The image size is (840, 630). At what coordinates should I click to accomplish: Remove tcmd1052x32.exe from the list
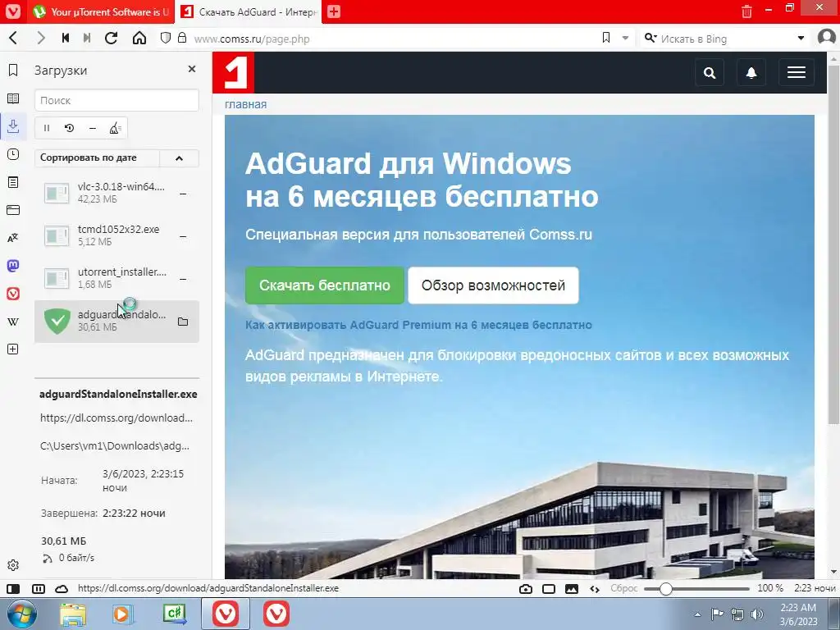coord(183,236)
